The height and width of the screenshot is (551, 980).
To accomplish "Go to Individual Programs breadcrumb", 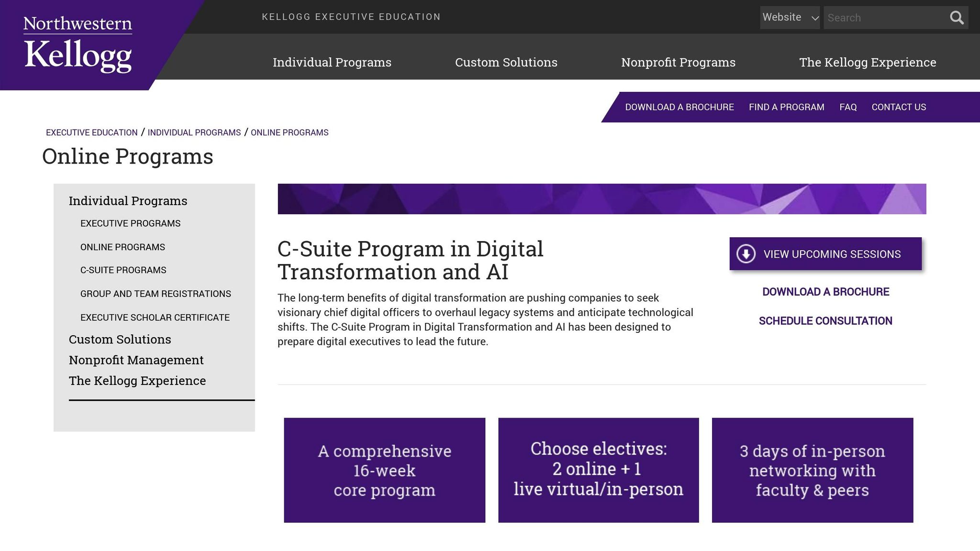I will [194, 132].
